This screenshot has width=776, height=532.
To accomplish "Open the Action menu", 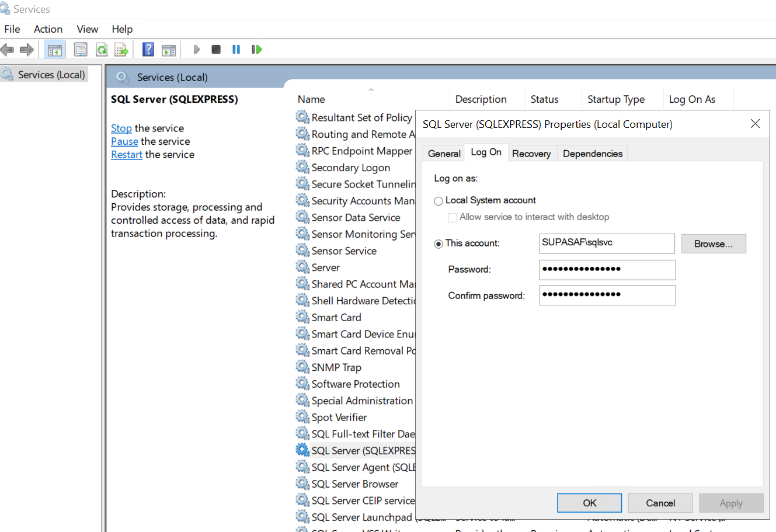I will pos(48,29).
